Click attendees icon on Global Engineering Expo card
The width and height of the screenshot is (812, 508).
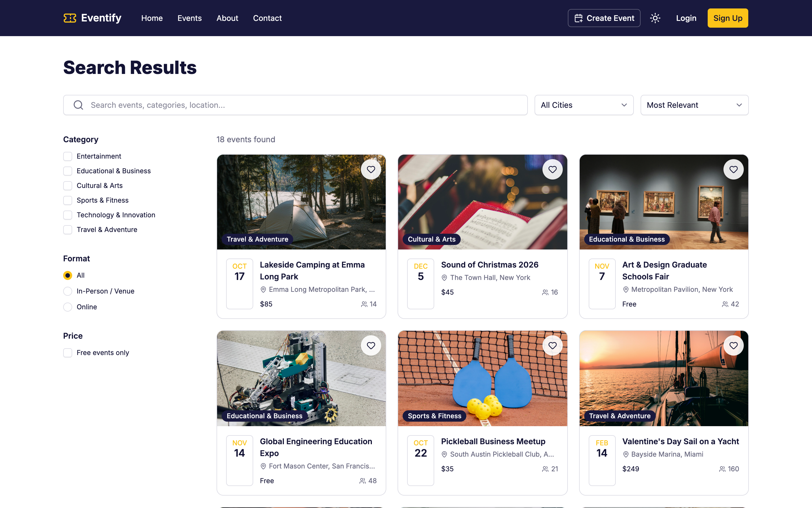pyautogui.click(x=362, y=481)
